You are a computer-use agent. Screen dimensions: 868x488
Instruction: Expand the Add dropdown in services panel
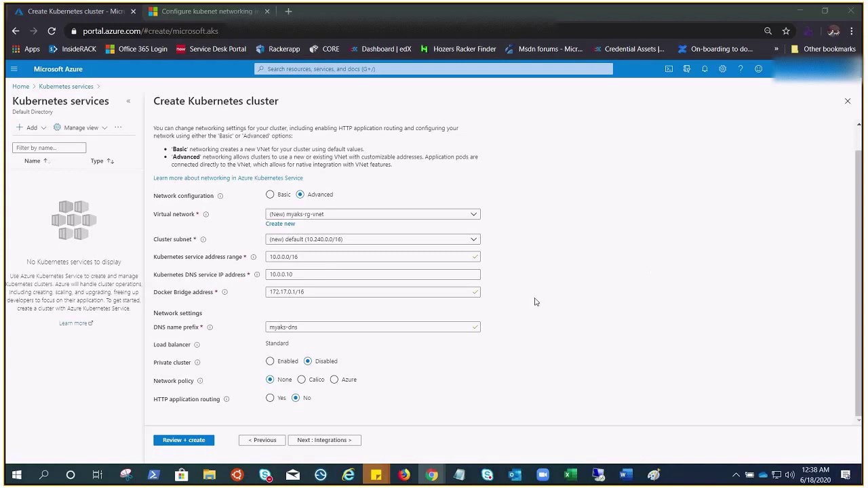[x=31, y=127]
